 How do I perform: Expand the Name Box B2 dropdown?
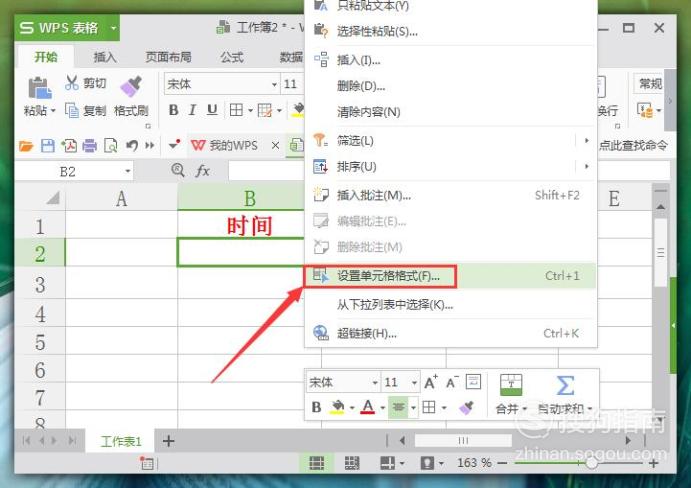[x=127, y=171]
